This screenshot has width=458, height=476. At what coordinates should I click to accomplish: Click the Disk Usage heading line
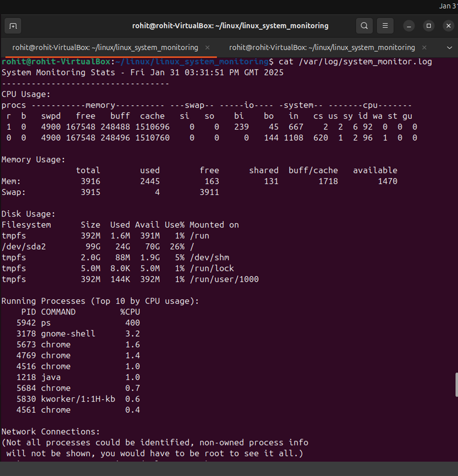point(28,214)
